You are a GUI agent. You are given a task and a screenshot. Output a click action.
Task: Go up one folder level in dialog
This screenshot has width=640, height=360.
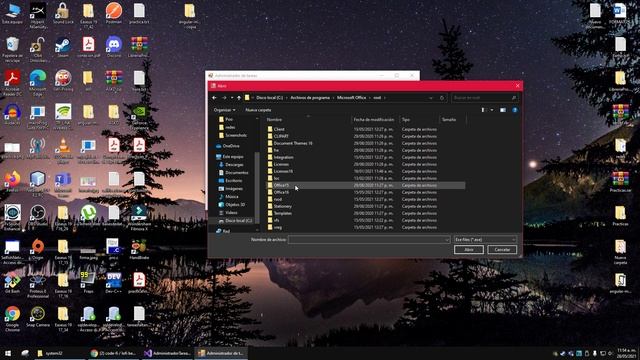(x=239, y=98)
